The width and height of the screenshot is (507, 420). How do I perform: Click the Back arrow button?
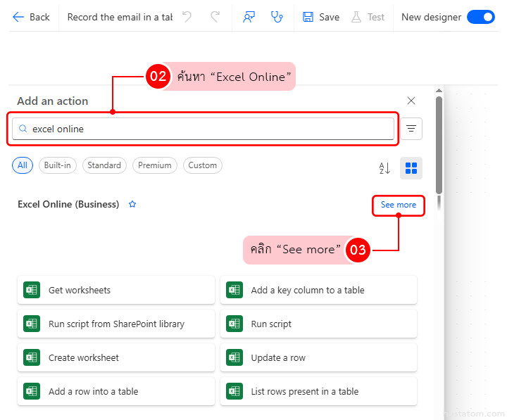[31, 17]
